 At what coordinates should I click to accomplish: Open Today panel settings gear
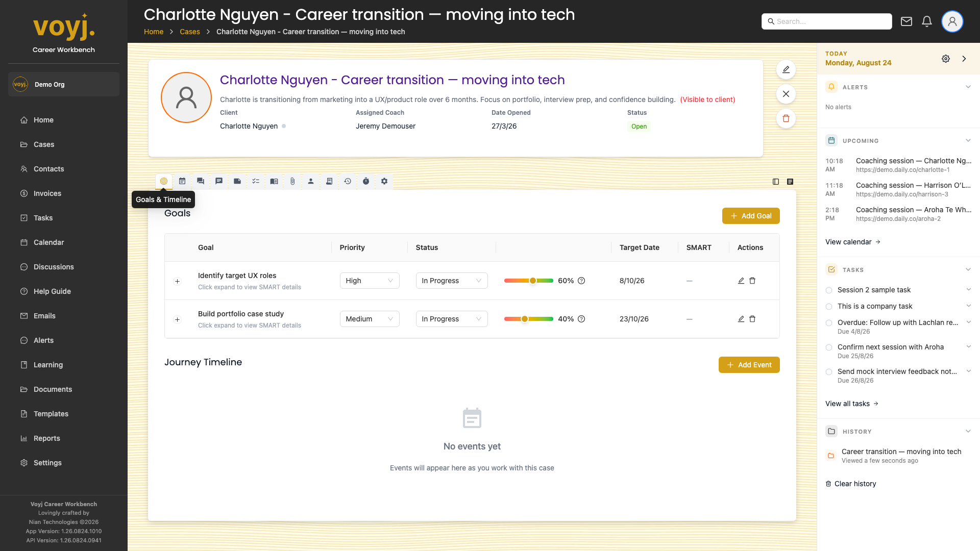coord(946,59)
